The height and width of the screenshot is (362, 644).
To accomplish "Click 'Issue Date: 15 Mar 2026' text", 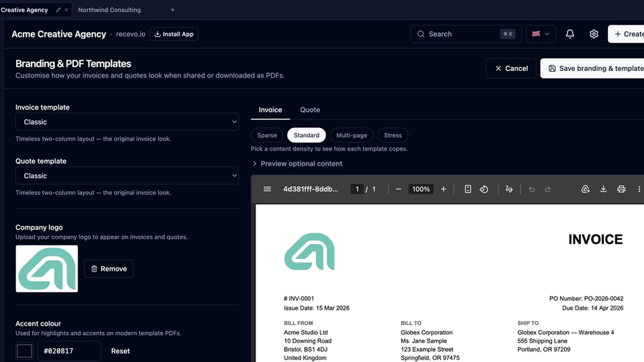I will point(317,308).
